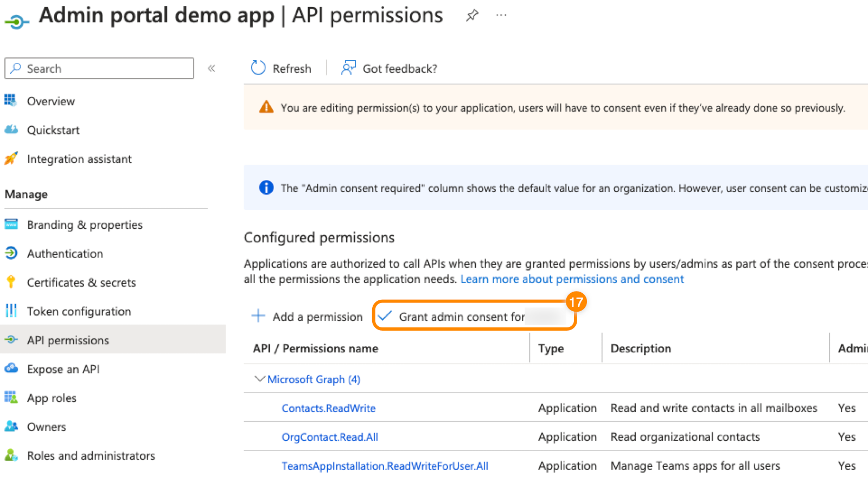Click the Admin portal demo app logo icon

click(17, 21)
